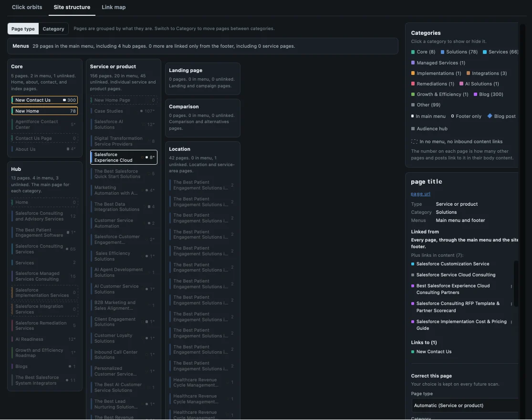Select The Best Salesforce System Integrators

[x=44, y=380]
